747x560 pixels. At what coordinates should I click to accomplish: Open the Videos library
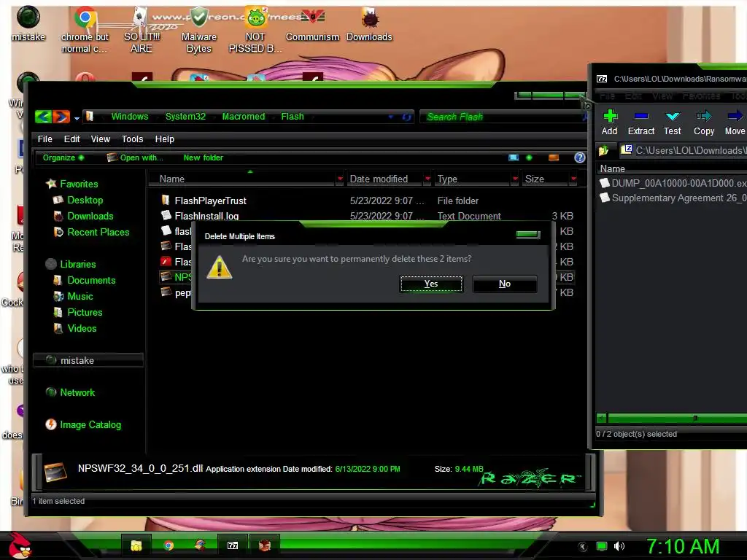click(x=82, y=329)
